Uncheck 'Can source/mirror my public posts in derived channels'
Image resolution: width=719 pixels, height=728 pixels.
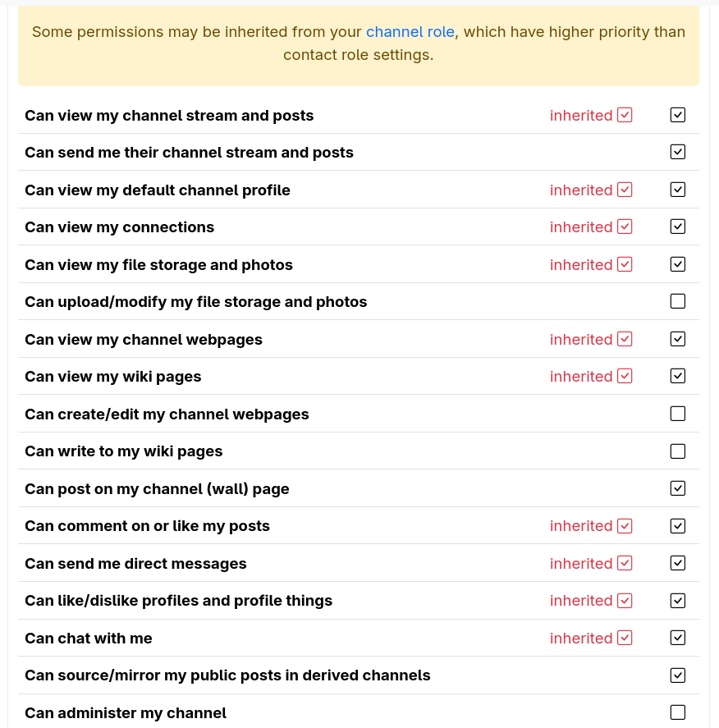tap(677, 675)
